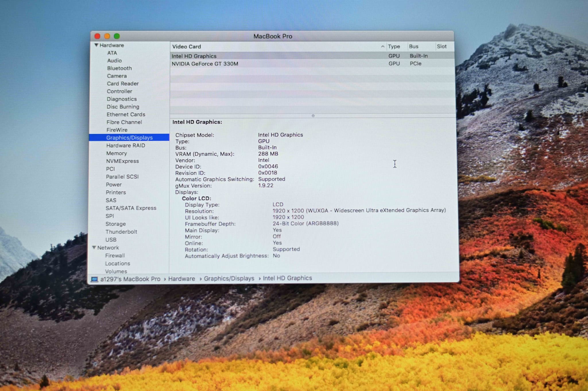Select Camera in the sidebar

[117, 76]
